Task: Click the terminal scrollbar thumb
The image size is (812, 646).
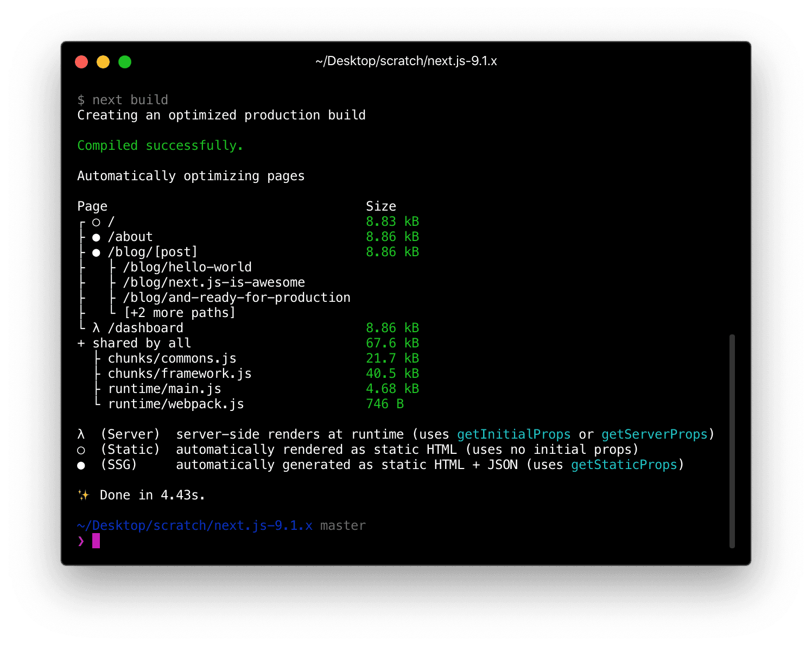Action: click(732, 441)
